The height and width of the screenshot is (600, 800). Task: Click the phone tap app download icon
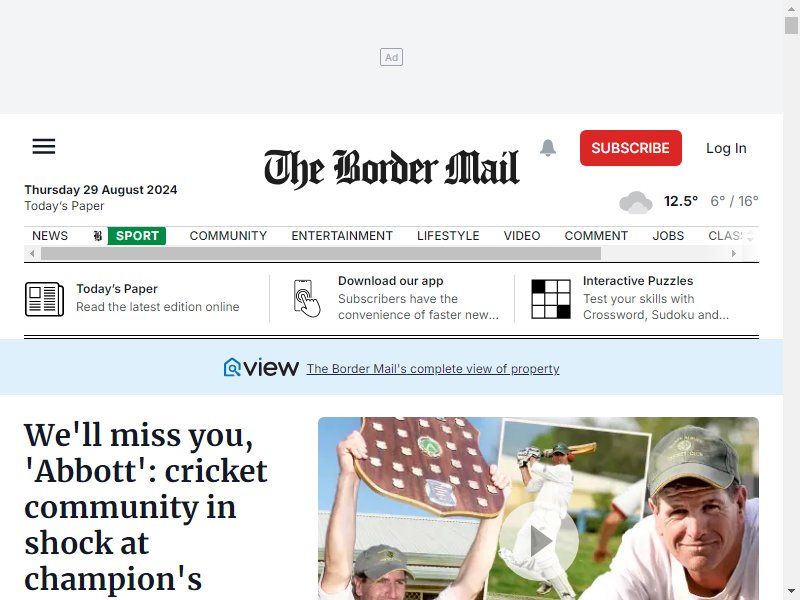click(307, 298)
